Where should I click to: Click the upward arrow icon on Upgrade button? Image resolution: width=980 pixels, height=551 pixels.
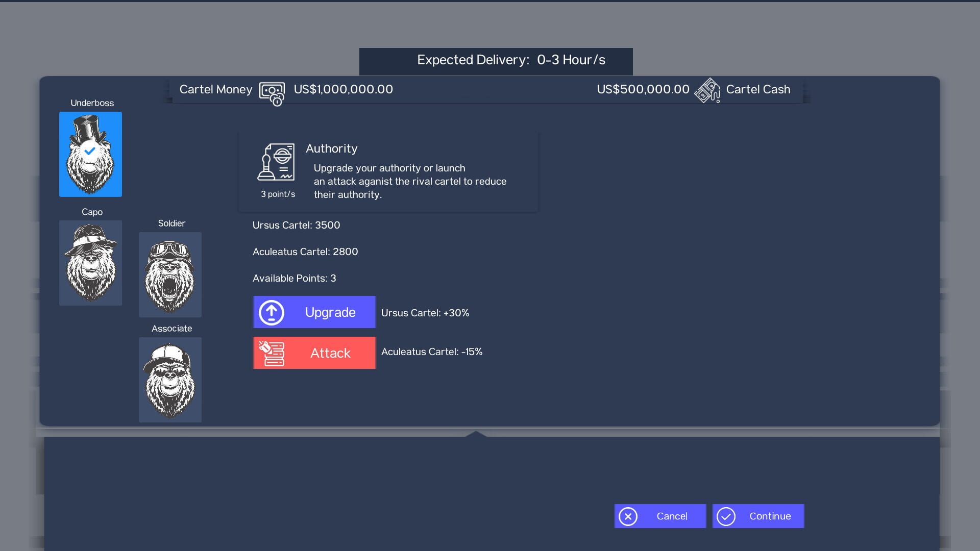271,312
